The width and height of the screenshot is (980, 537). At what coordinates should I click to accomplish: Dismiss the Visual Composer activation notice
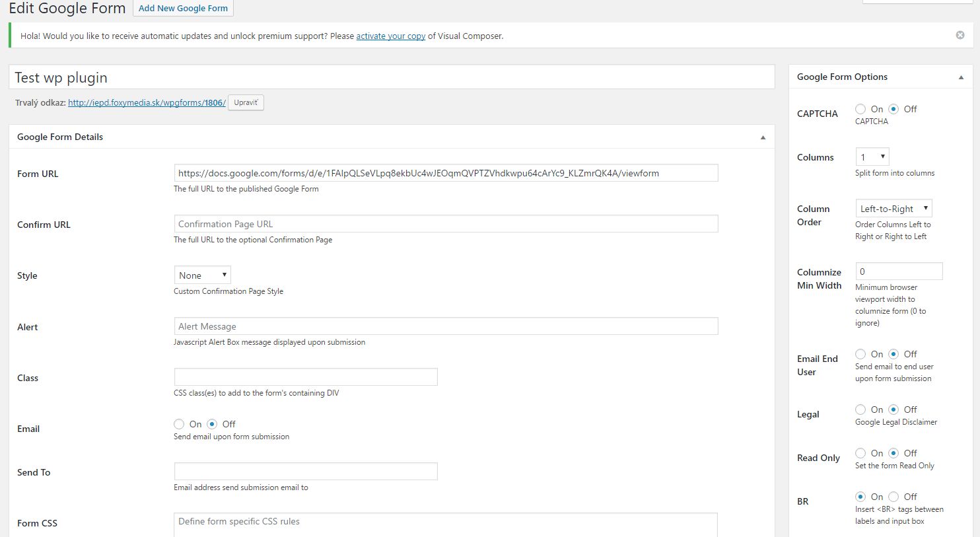[x=960, y=35]
